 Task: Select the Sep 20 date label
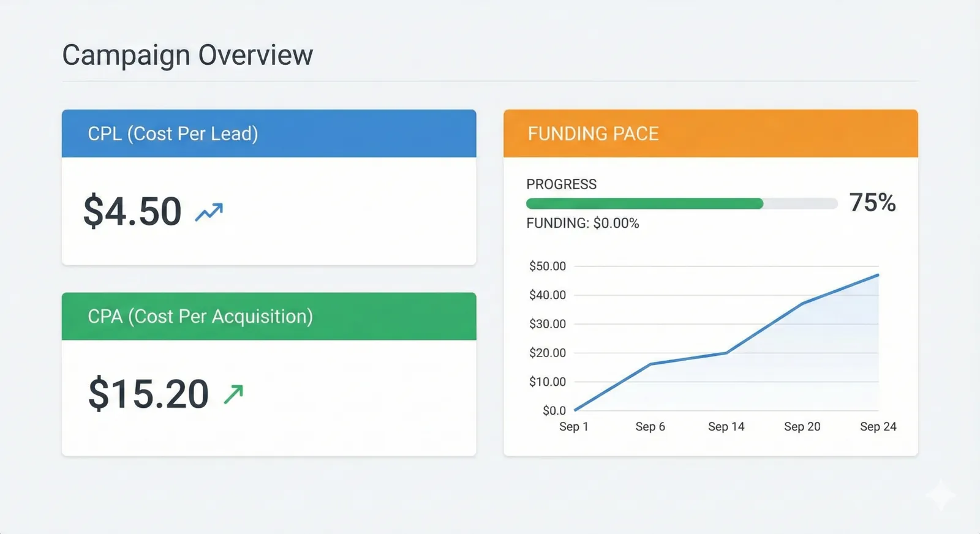(x=802, y=427)
